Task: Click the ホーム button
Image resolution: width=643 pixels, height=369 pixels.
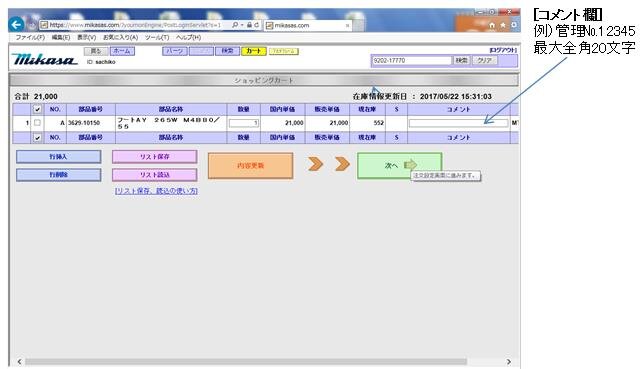Action: 122,51
